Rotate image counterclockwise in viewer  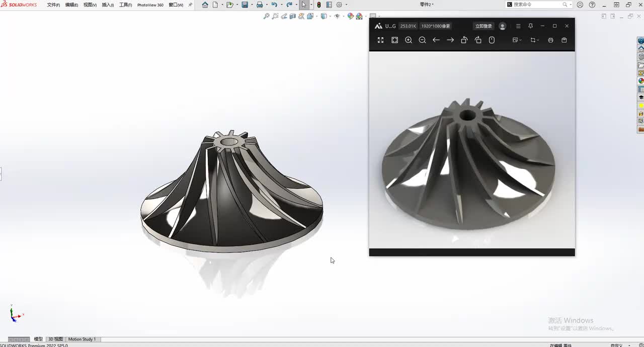(464, 40)
